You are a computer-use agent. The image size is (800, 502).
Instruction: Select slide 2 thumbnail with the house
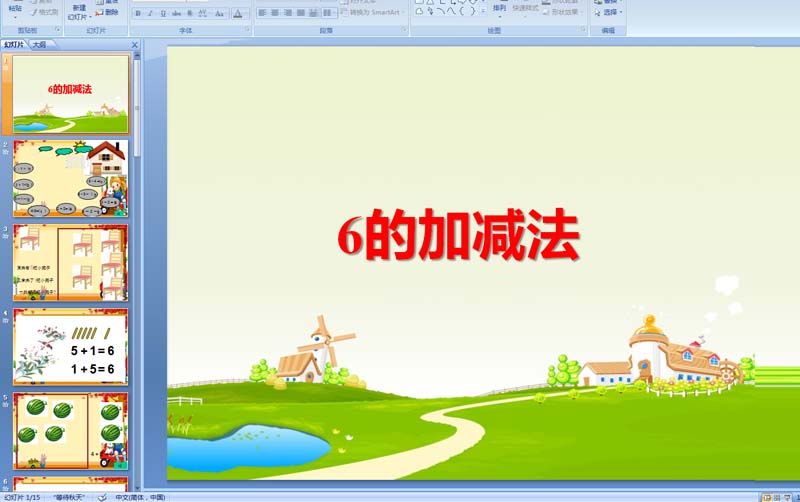tap(70, 179)
